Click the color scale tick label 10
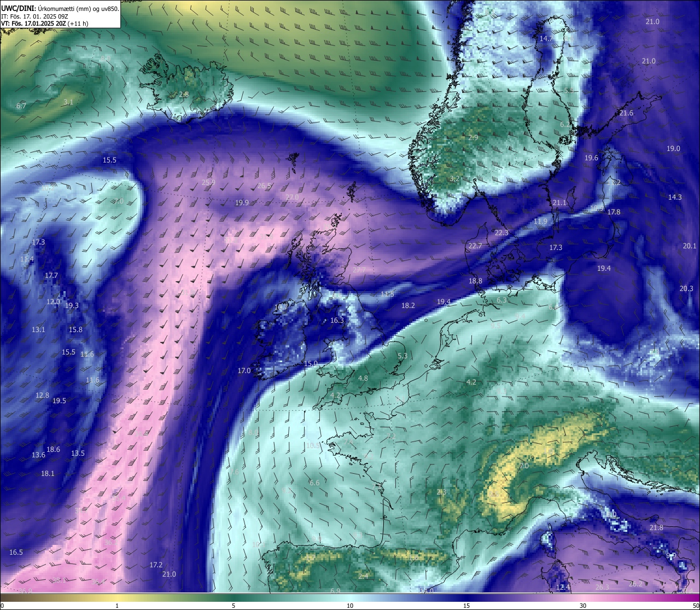700x610 pixels. point(350,606)
